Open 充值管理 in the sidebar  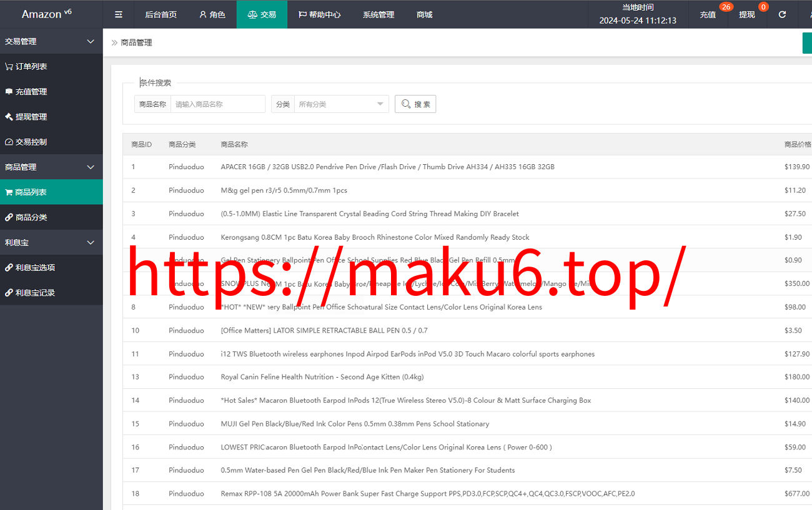pos(51,91)
